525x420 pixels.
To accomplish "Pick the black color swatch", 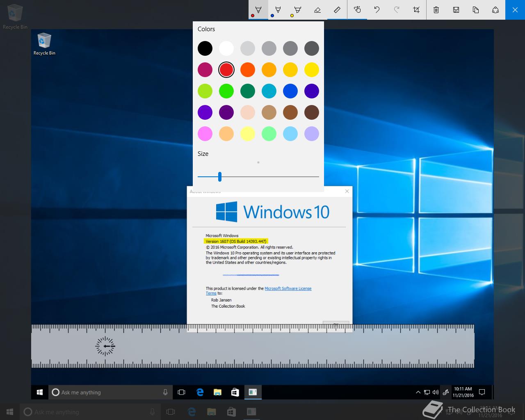I will (205, 48).
